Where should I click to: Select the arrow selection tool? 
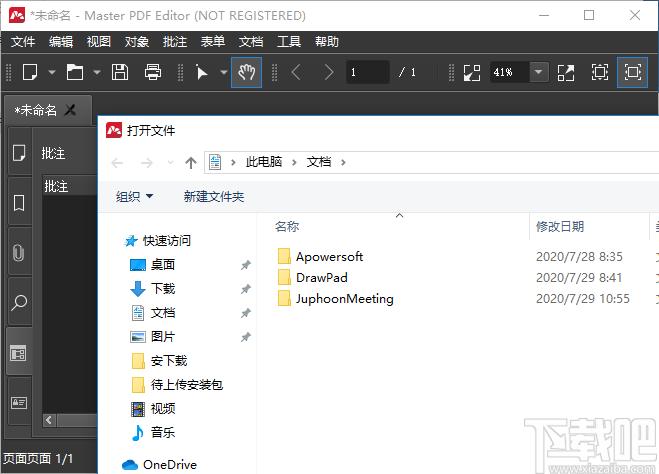click(x=202, y=72)
